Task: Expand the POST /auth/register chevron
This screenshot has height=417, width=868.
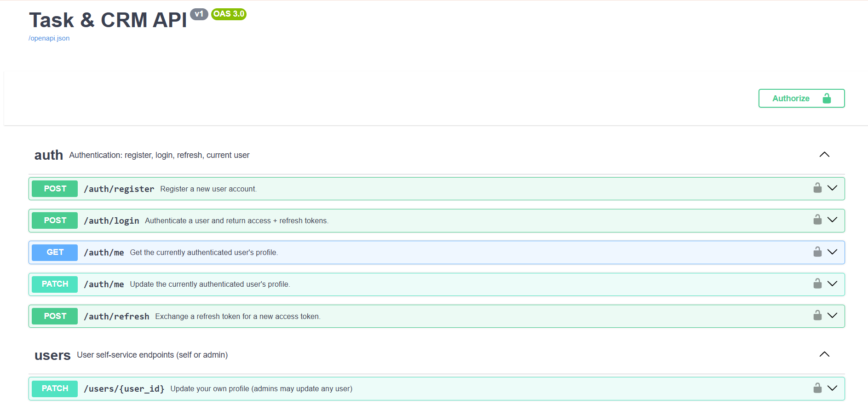Action: click(x=832, y=188)
